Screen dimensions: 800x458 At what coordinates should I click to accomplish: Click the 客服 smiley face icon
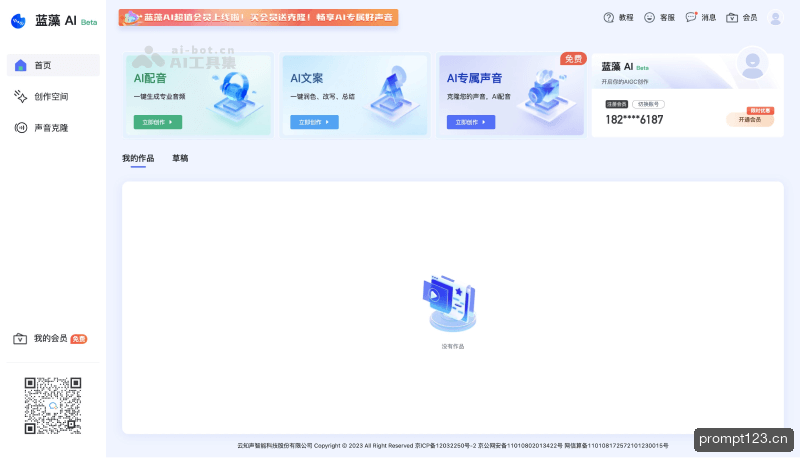tap(649, 18)
